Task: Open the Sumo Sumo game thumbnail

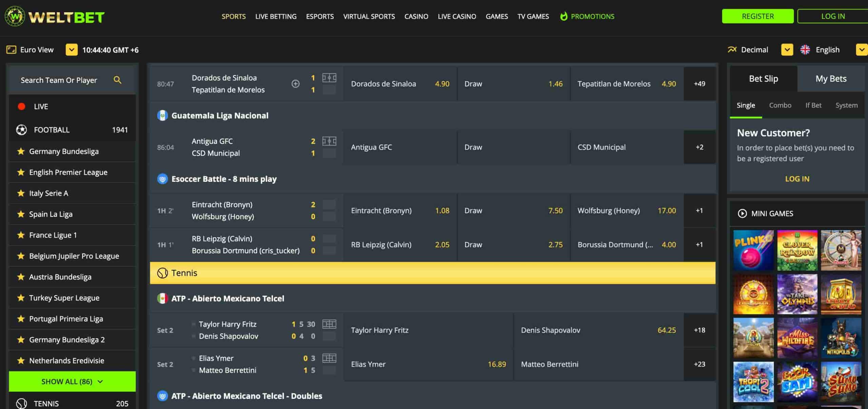Action: coord(841,382)
